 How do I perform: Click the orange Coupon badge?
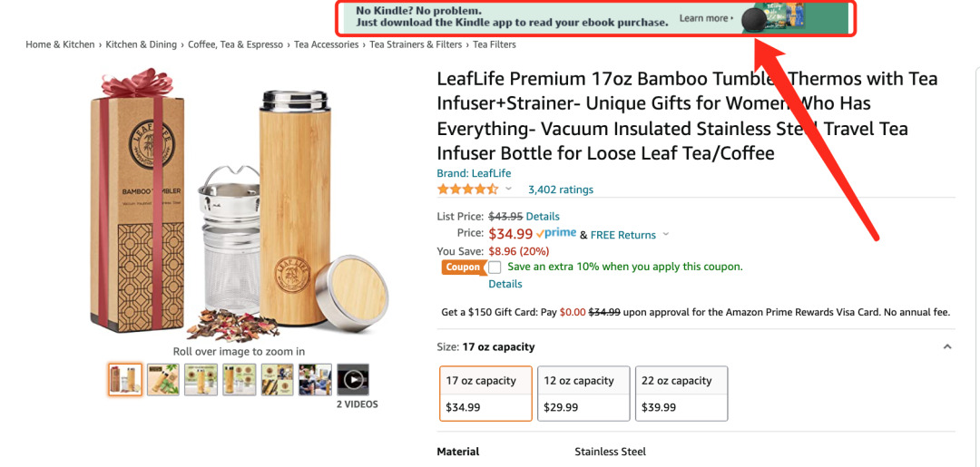463,268
